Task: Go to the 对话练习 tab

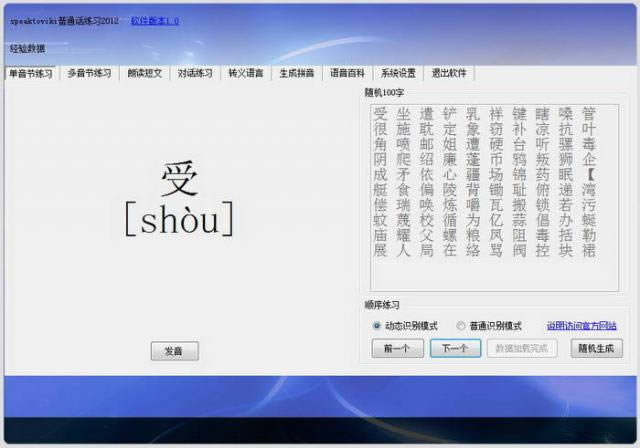Action: point(195,73)
